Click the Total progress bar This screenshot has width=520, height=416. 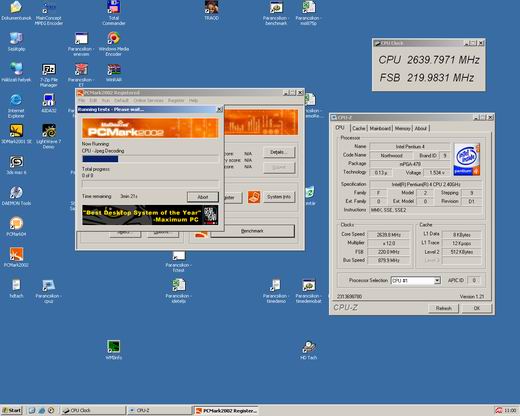(x=150, y=184)
